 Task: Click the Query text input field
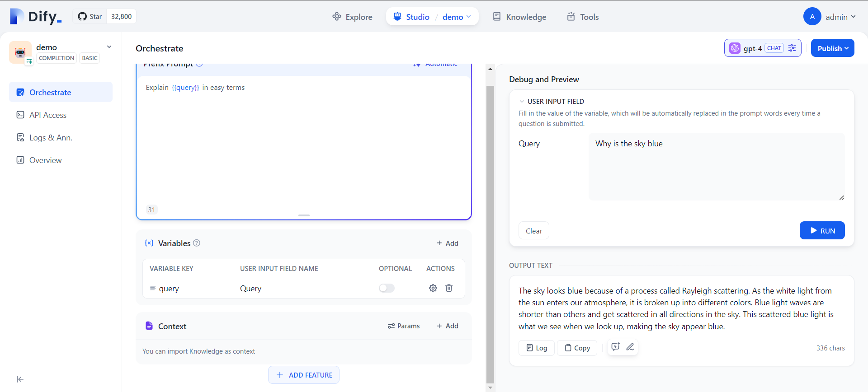pyautogui.click(x=716, y=166)
